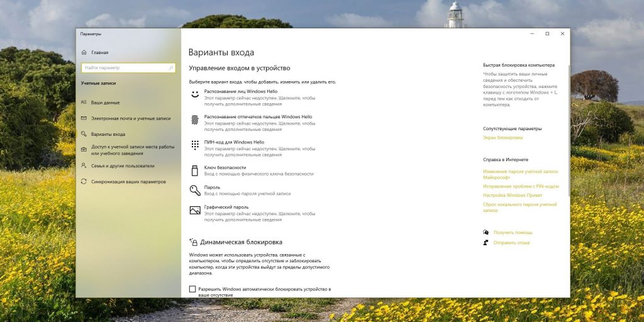Image resolution: width=644 pixels, height=322 pixels.
Task: Click the Динамическая блокировка heading text
Action: tap(241, 242)
